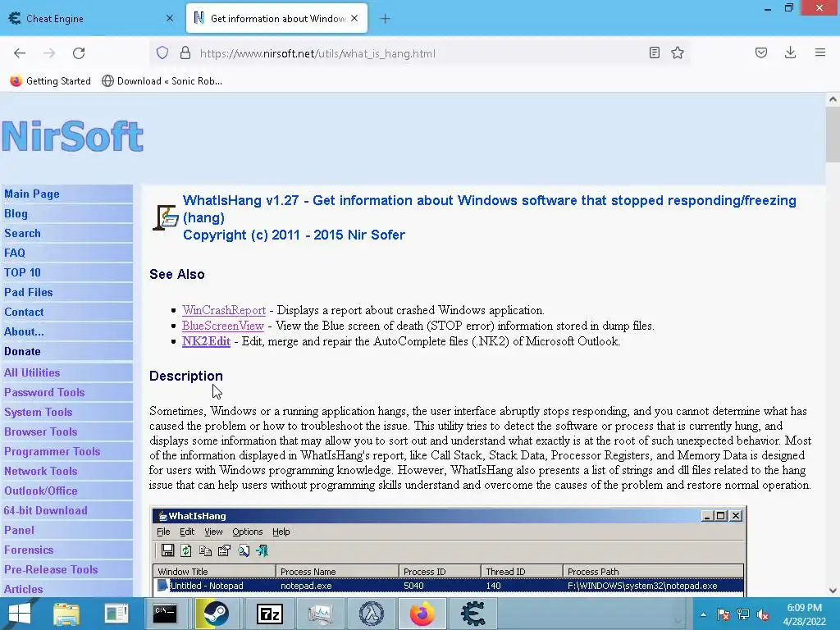The height and width of the screenshot is (630, 840).
Task: Follow the BlueScreenView link
Action: pyautogui.click(x=223, y=326)
